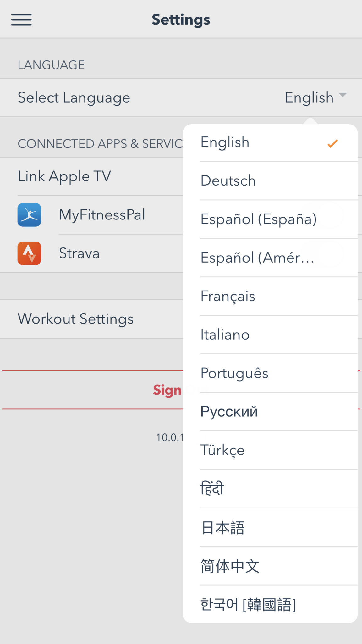Screen dimensions: 362x644
Task: Select Français in the dropdown
Action: 228,296
